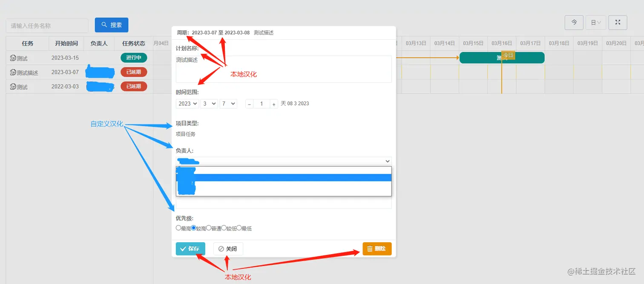Screen dimensions: 644x284
Task: Click the plus stepper to increase duration
Action: 274,103
